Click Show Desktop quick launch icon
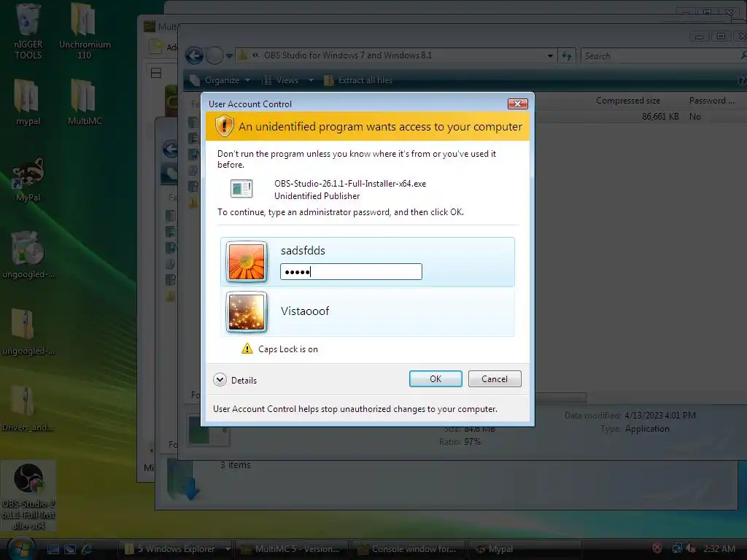The image size is (747, 560). (x=53, y=549)
